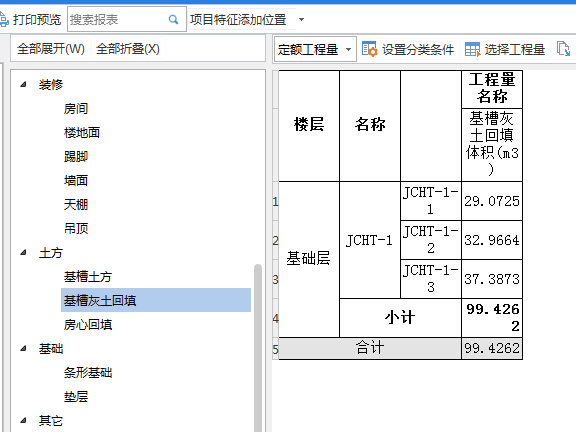This screenshot has width=576, height=432.
Task: Select the 垫层 tree item
Action: 76,397
